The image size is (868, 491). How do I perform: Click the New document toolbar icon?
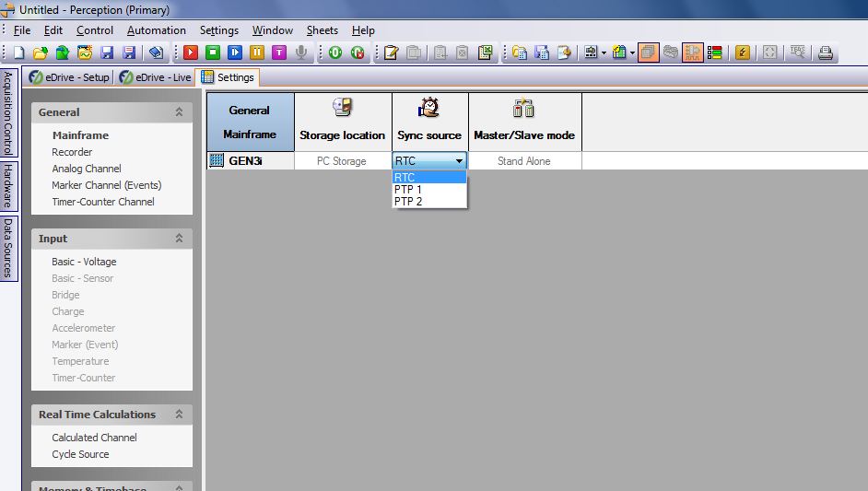(x=18, y=53)
